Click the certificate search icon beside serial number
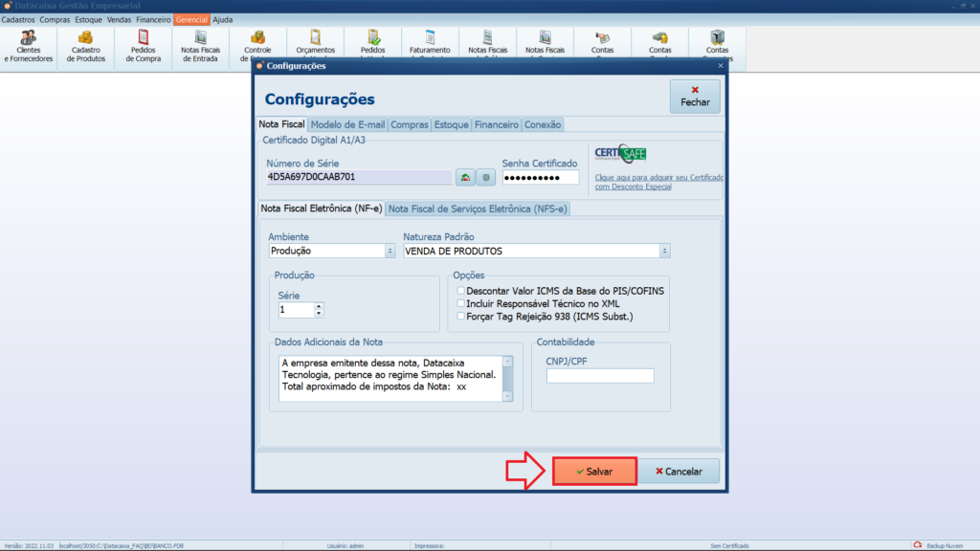 coord(465,177)
